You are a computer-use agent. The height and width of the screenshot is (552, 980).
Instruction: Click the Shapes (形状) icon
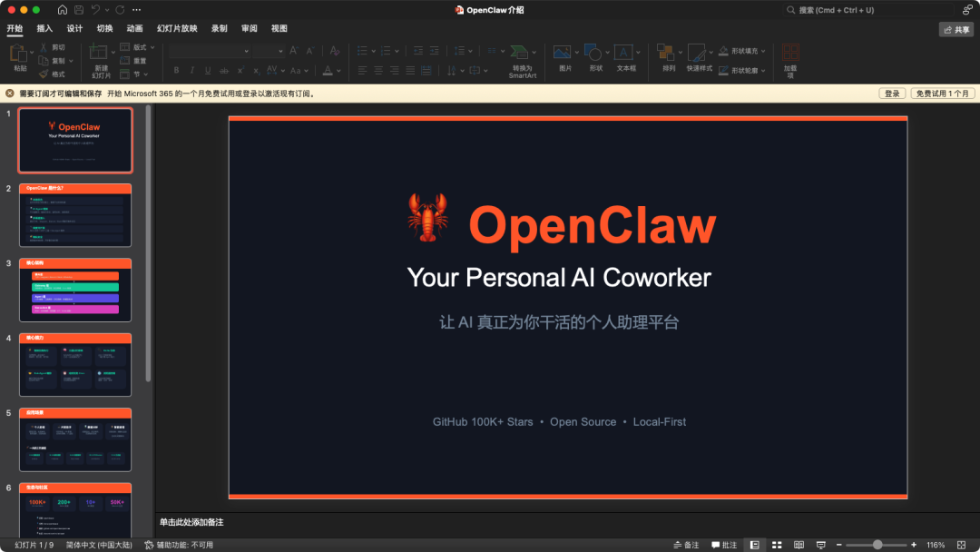(x=593, y=54)
